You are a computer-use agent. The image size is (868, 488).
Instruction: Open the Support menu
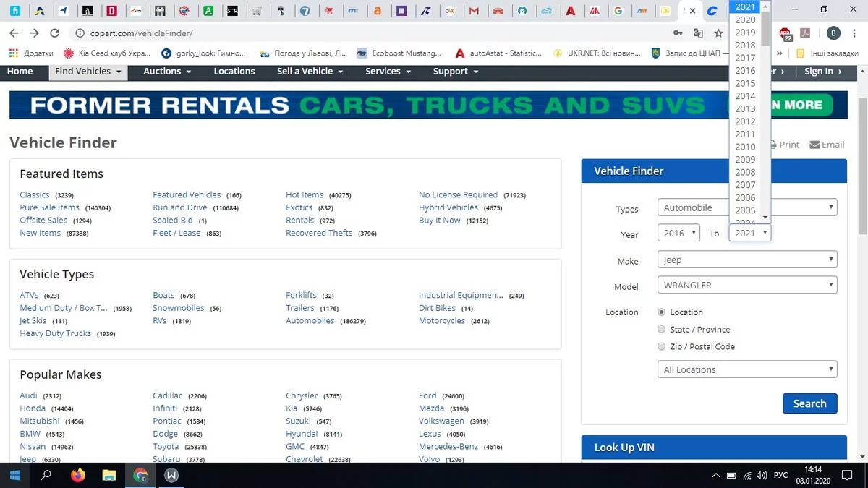point(456,71)
